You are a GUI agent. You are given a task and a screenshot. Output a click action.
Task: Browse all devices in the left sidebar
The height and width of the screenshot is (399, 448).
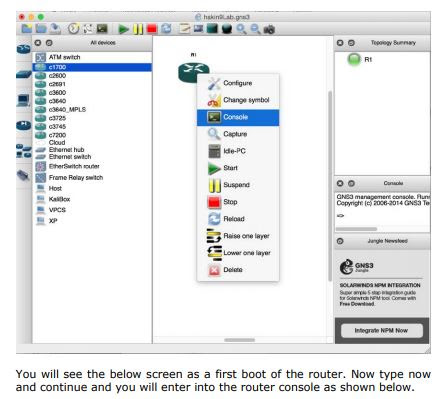tap(24, 151)
